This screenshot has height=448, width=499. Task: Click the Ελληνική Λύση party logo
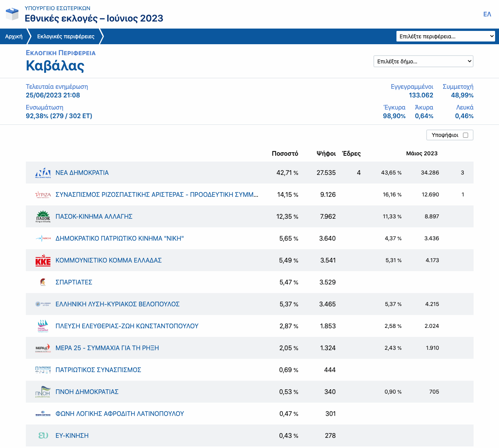[43, 304]
